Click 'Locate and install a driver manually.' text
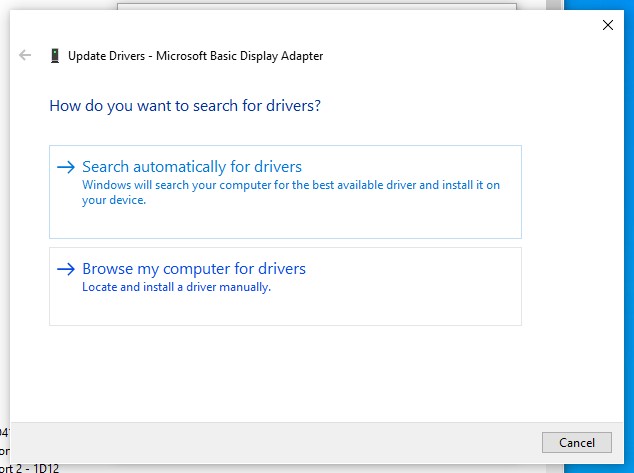Viewport: 634px width, 473px height. click(x=176, y=287)
